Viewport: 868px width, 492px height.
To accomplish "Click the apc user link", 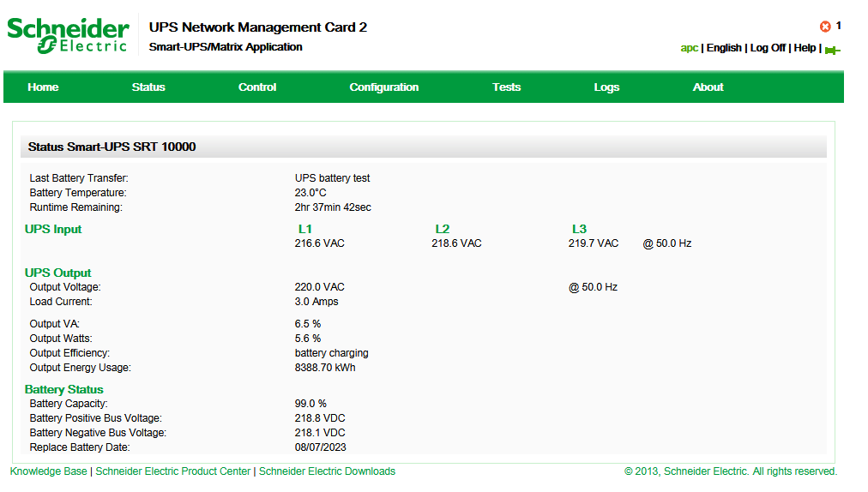I will click(x=690, y=48).
